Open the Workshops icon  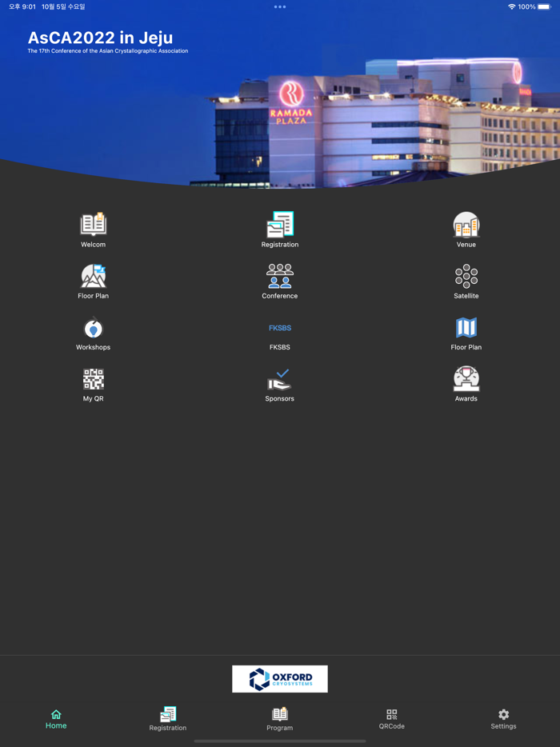[x=94, y=328]
